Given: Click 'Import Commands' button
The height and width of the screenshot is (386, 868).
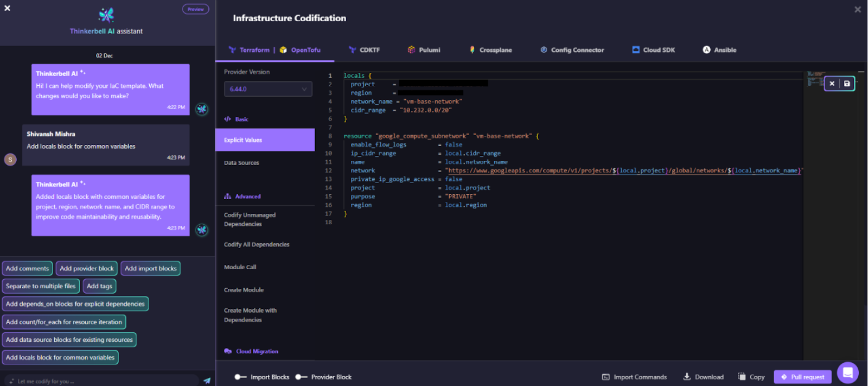Looking at the screenshot, I should tap(634, 377).
